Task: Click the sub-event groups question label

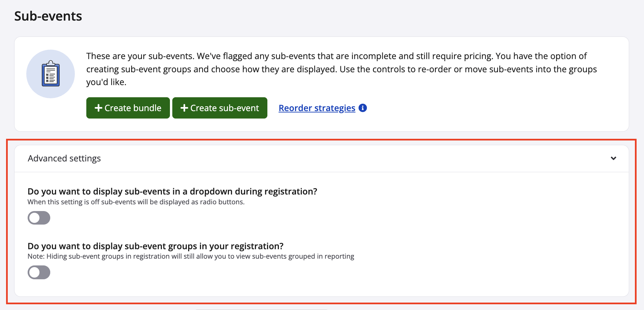Action: pos(155,246)
